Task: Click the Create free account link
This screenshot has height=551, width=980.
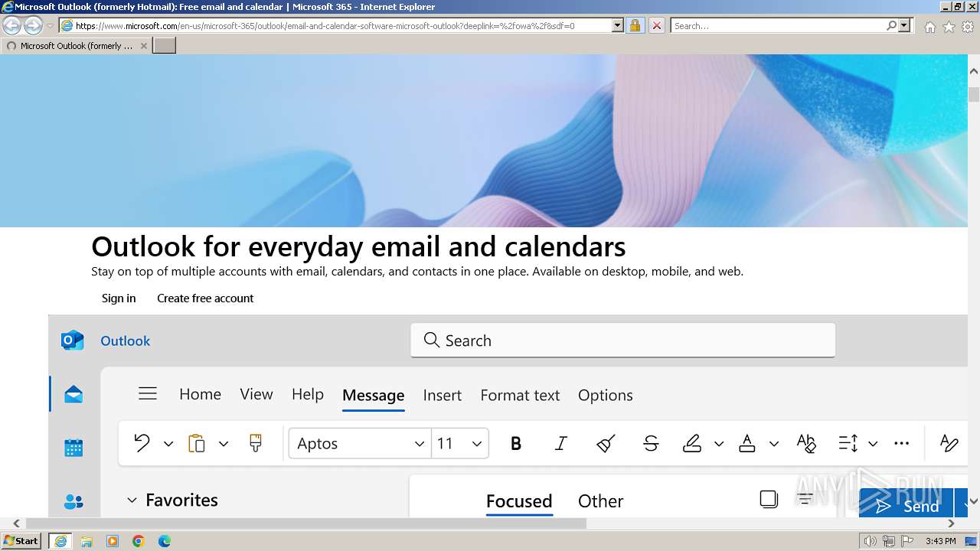Action: click(x=205, y=298)
